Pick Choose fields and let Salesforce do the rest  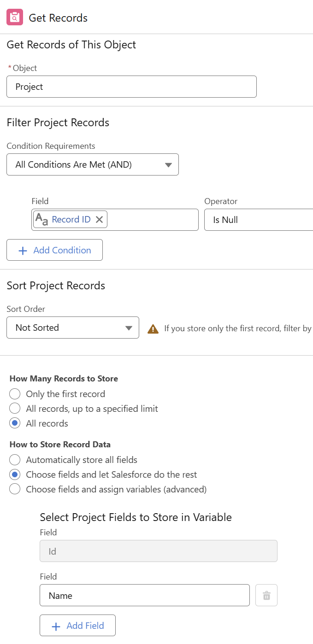(15, 474)
